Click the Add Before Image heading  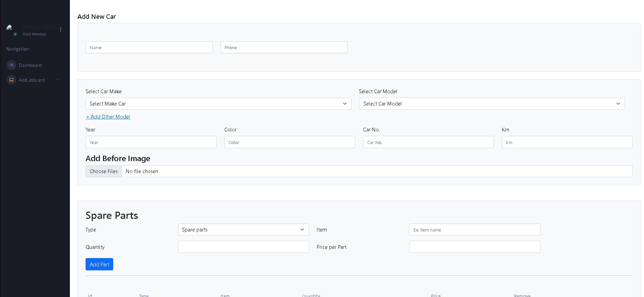(118, 158)
